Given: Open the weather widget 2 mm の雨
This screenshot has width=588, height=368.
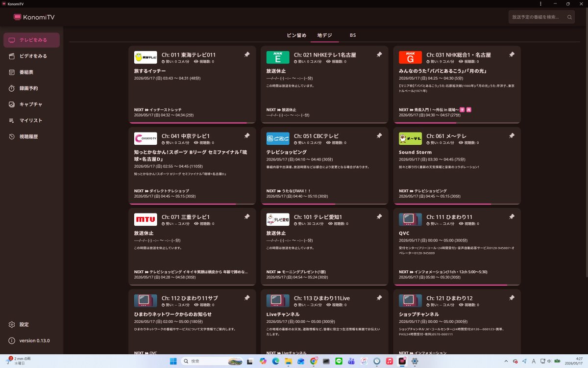Looking at the screenshot, I should pos(19,361).
